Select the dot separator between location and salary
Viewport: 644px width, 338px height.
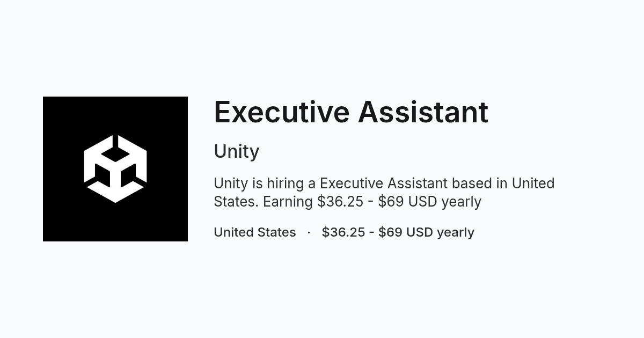[x=309, y=232]
